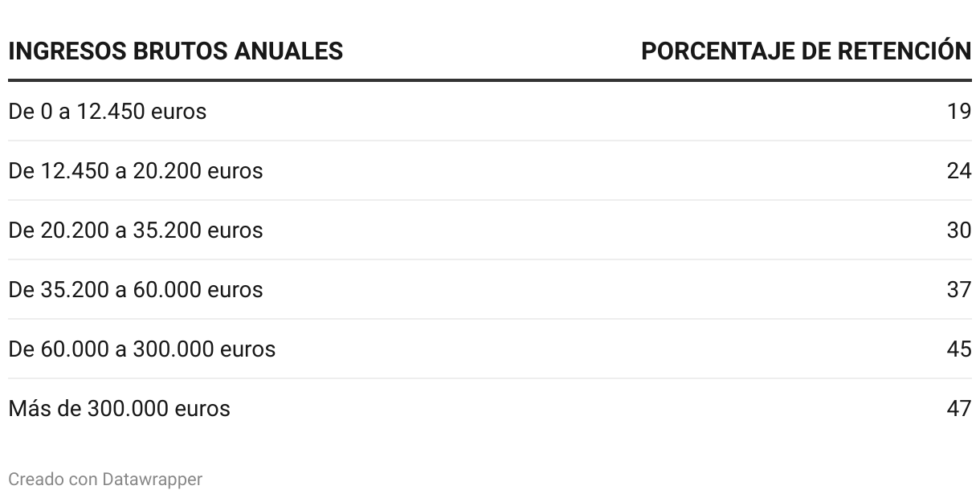The image size is (980, 498).
Task: Click the retention value 45
Action: pos(959,349)
